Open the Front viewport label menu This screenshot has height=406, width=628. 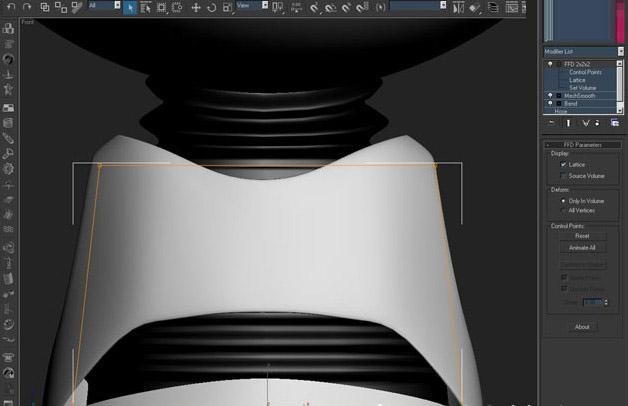(28, 22)
